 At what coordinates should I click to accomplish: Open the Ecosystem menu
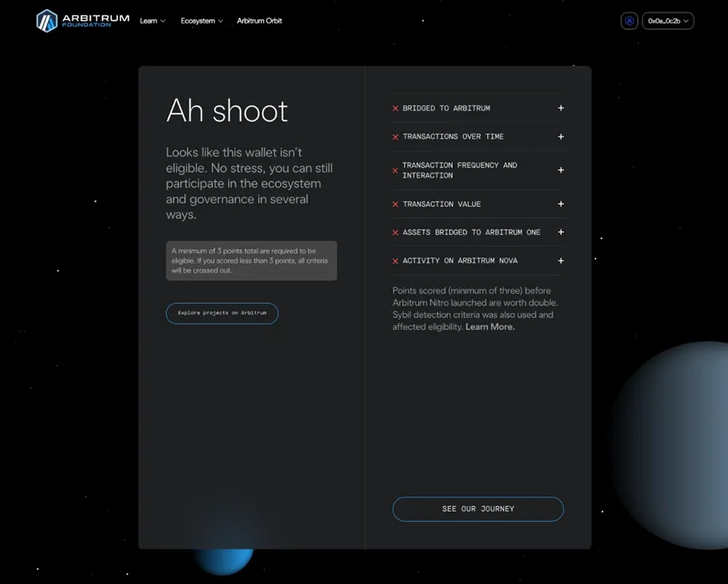pyautogui.click(x=201, y=21)
